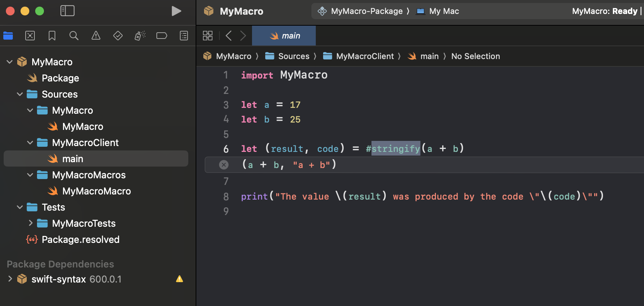The height and width of the screenshot is (306, 644).
Task: Open the Project navigator folder icon
Action: (x=8, y=36)
